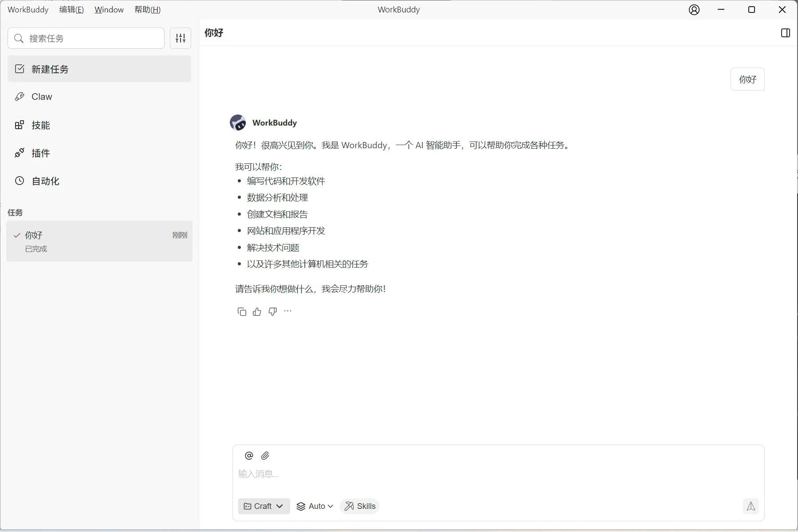This screenshot has width=798, height=532.
Task: Give a thumbs down to the assistant reply
Action: pyautogui.click(x=272, y=311)
